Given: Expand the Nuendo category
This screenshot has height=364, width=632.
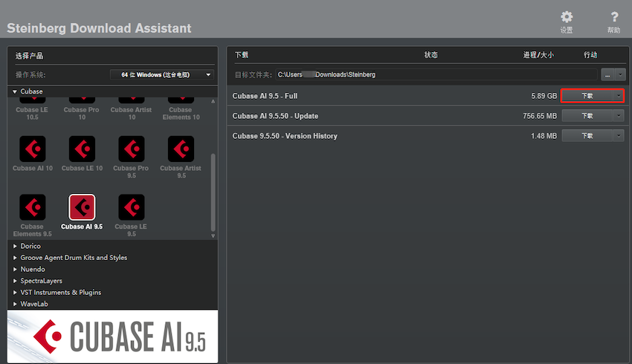Looking at the screenshot, I should tap(15, 270).
